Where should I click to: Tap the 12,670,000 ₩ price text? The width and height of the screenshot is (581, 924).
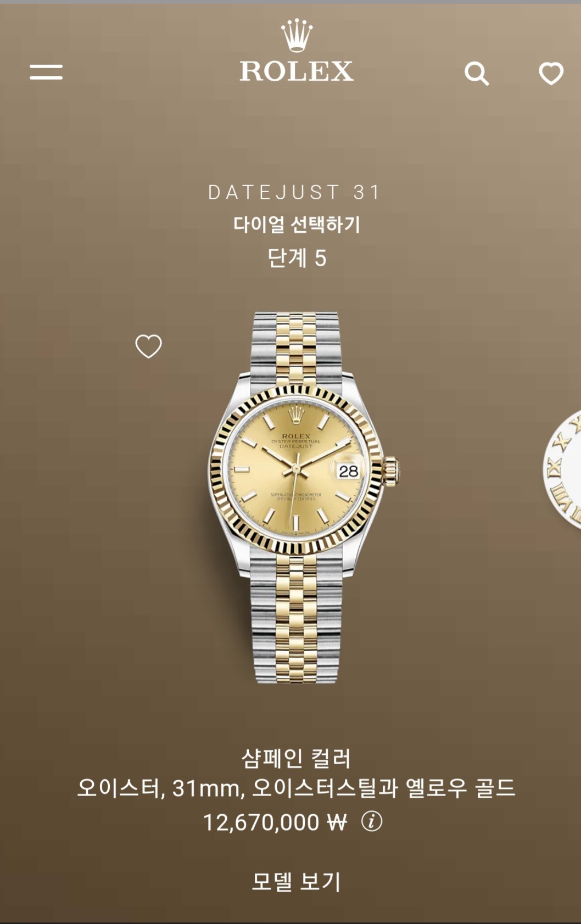pyautogui.click(x=275, y=822)
